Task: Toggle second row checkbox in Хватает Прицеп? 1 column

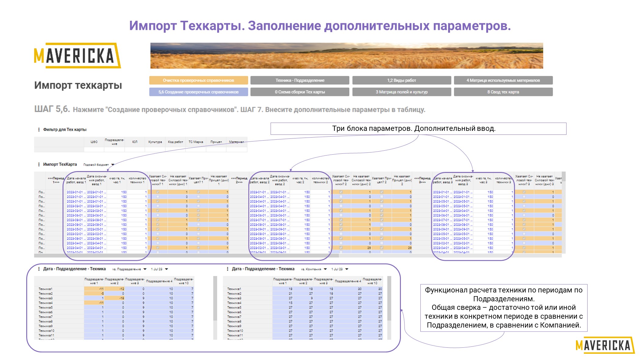Action: coord(198,197)
